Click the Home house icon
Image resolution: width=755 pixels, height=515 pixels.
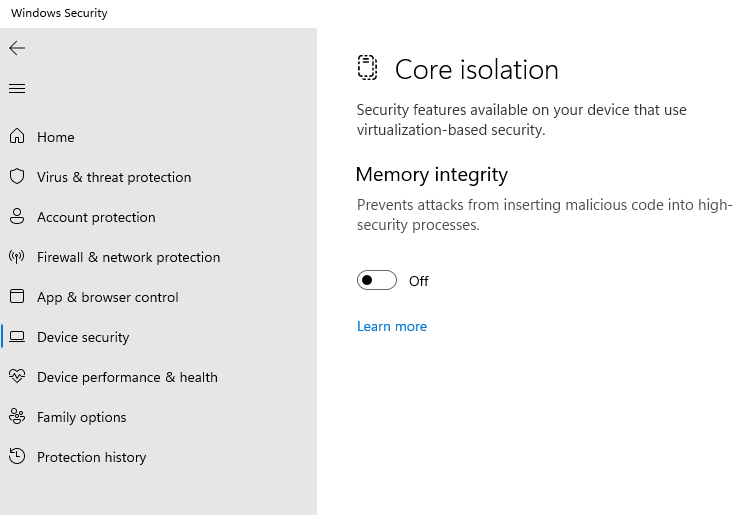coord(17,137)
